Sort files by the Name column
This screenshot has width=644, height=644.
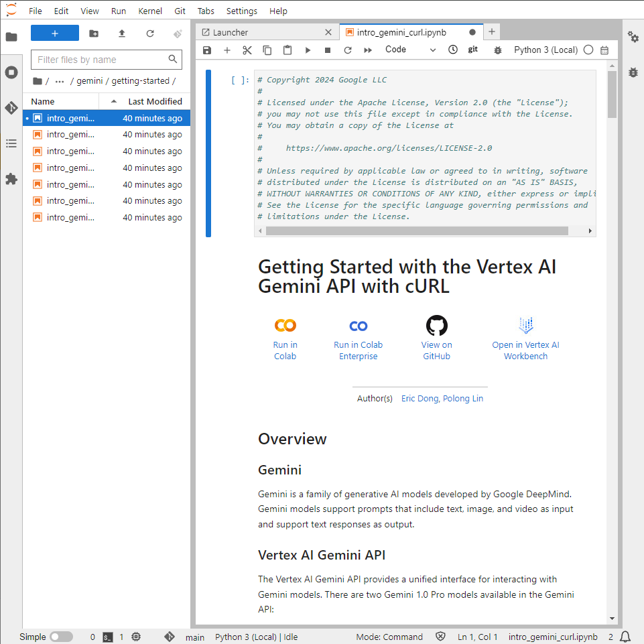click(61, 101)
